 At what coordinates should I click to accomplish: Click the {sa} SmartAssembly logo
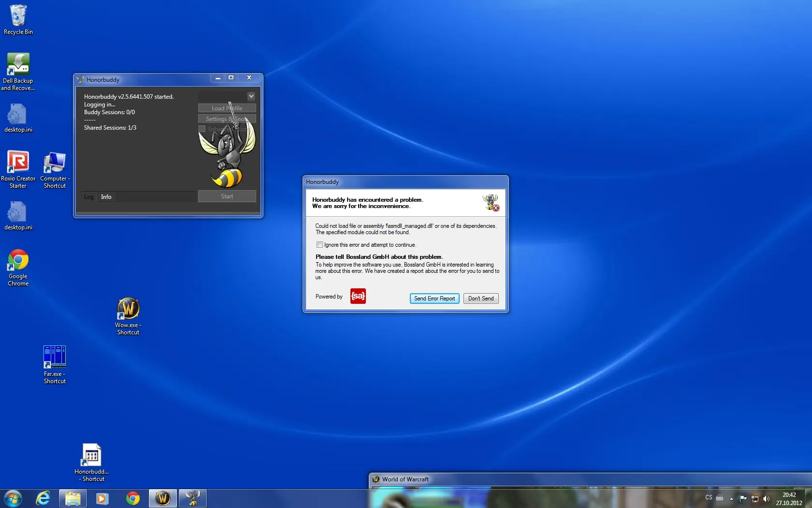[x=358, y=296]
